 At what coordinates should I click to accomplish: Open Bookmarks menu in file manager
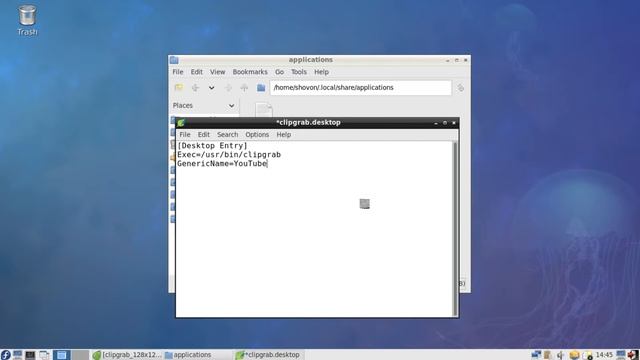point(250,72)
